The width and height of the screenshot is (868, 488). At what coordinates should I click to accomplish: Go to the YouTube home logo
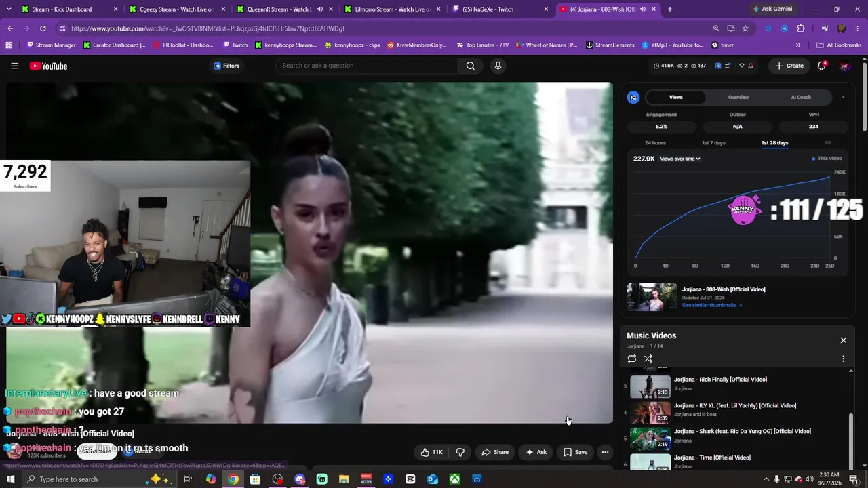(48, 66)
